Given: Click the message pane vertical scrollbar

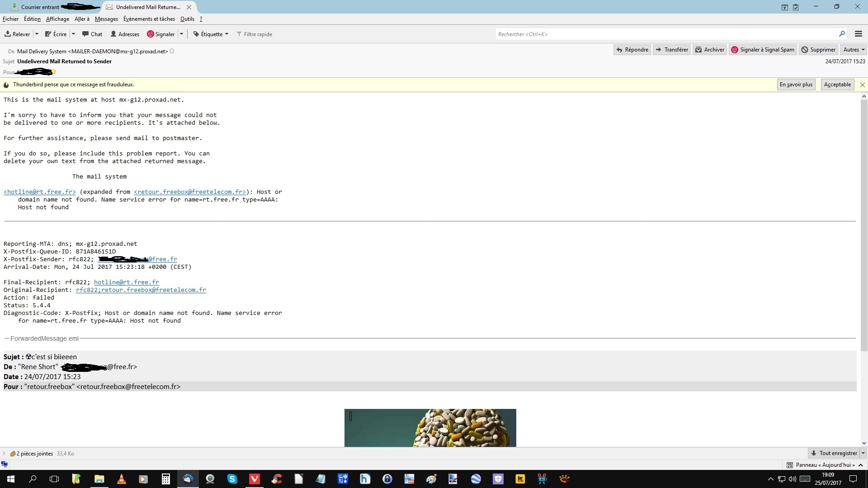Looking at the screenshot, I should click(x=864, y=226).
